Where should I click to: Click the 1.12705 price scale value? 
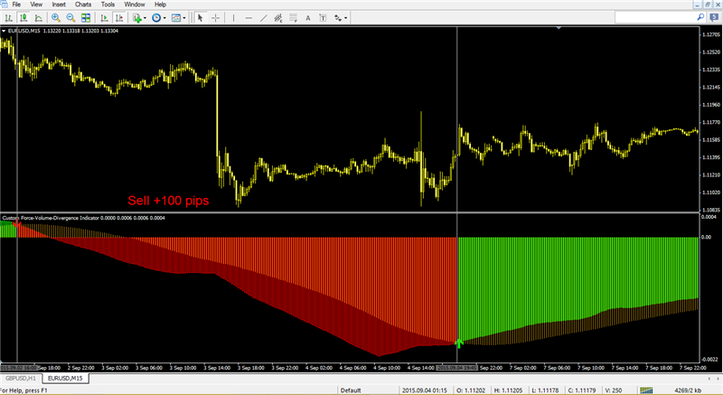[711, 35]
